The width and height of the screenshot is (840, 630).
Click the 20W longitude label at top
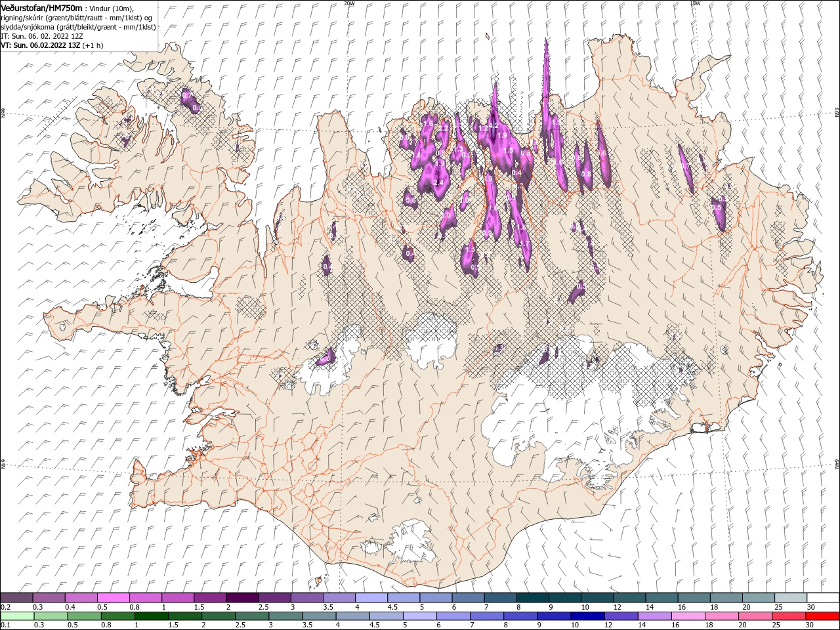pos(349,3)
